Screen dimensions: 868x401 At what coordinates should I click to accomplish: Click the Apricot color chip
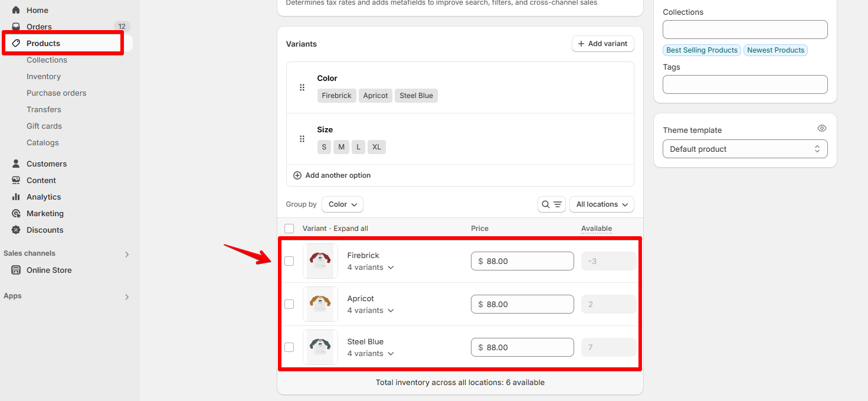376,96
